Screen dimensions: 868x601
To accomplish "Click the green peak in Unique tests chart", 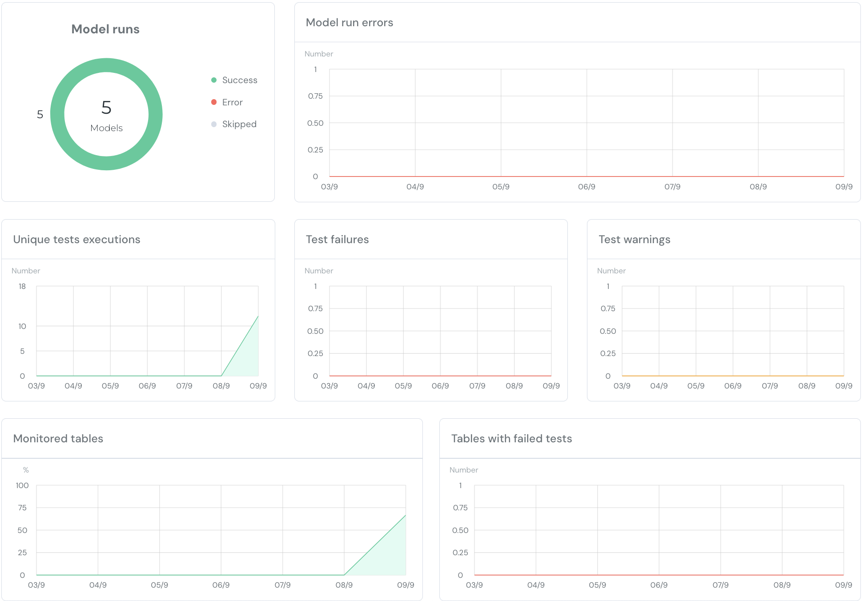I will pos(258,317).
